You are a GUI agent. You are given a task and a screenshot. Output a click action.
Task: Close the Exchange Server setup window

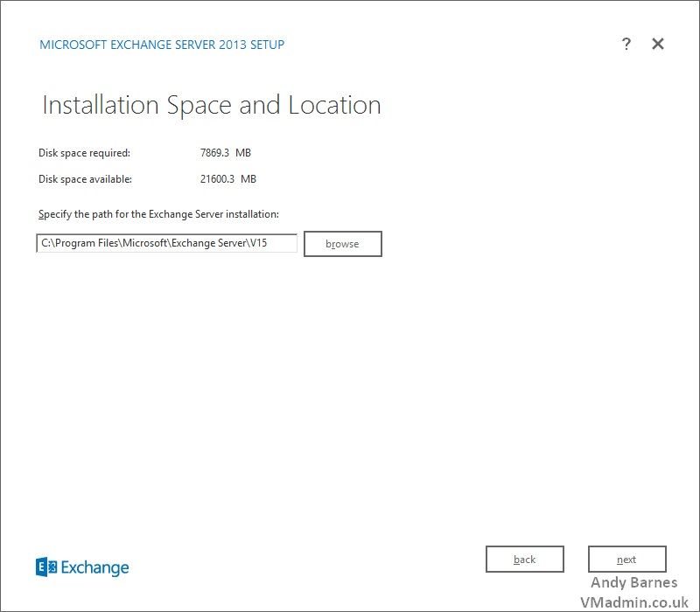click(x=658, y=44)
